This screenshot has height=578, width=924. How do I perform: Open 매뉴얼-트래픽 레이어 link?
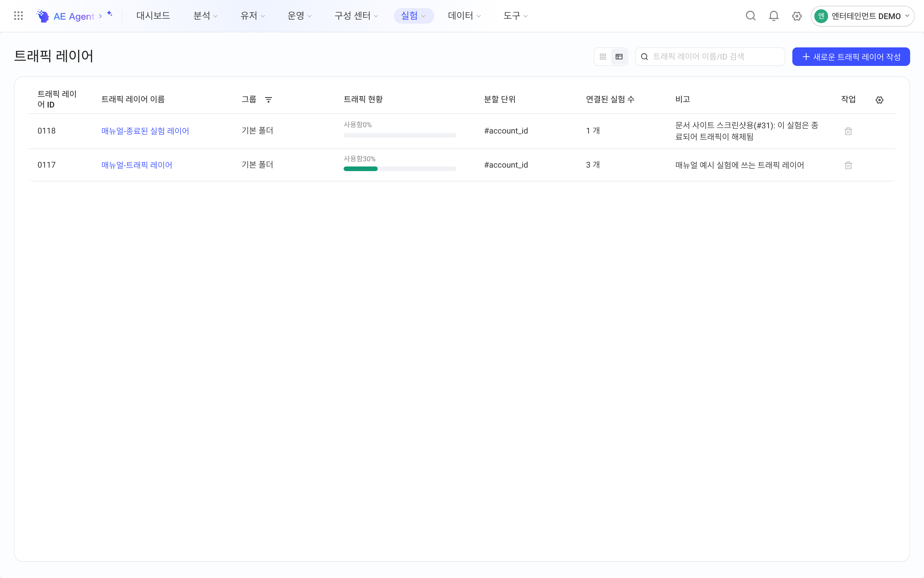(x=137, y=165)
